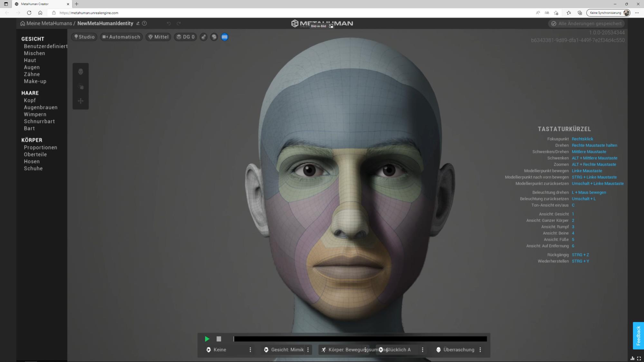Click the pencil icon to rename NewMetaHumanIdentity
This screenshot has width=644, height=362.
pyautogui.click(x=138, y=23)
